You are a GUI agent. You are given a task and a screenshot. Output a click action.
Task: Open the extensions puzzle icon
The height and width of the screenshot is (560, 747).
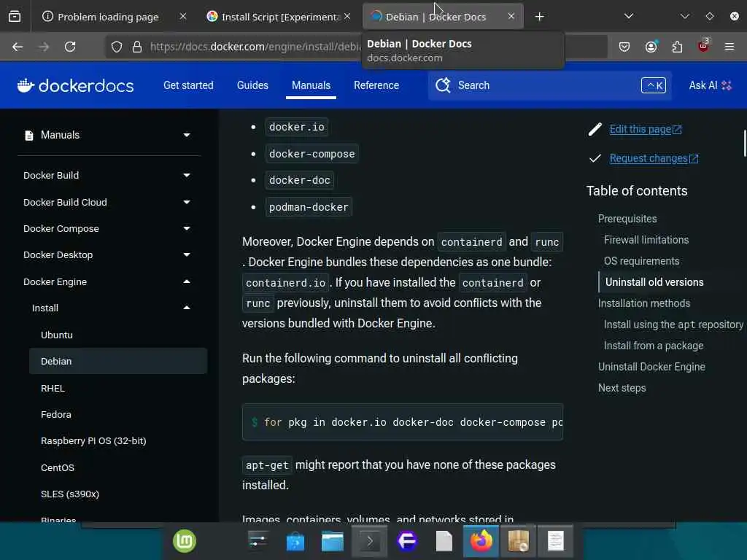(677, 47)
